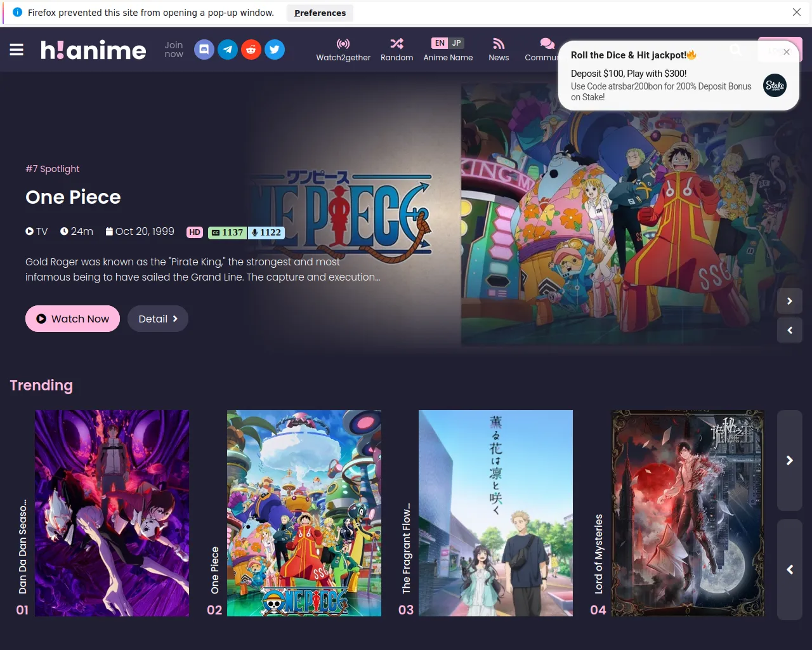Click the h!anime home logo

pos(93,50)
